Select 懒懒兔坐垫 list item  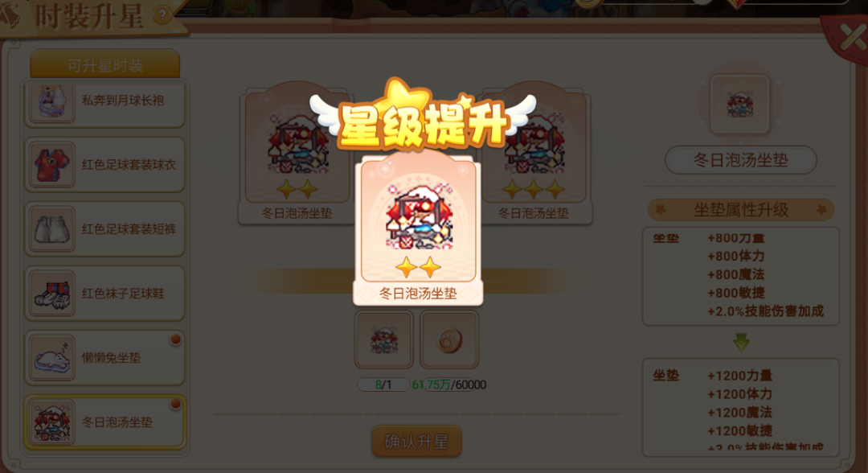point(104,358)
